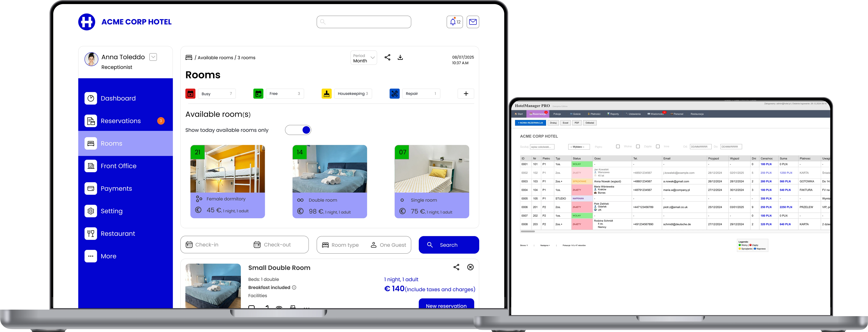Click the Następna next page link

pos(545,245)
